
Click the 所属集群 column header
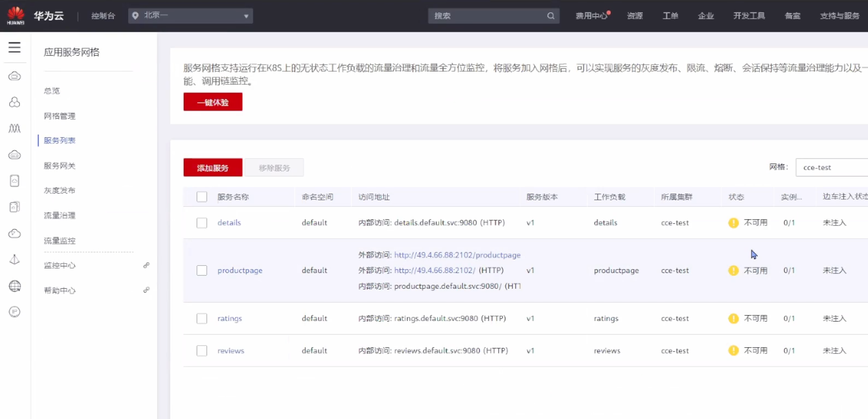(x=677, y=197)
